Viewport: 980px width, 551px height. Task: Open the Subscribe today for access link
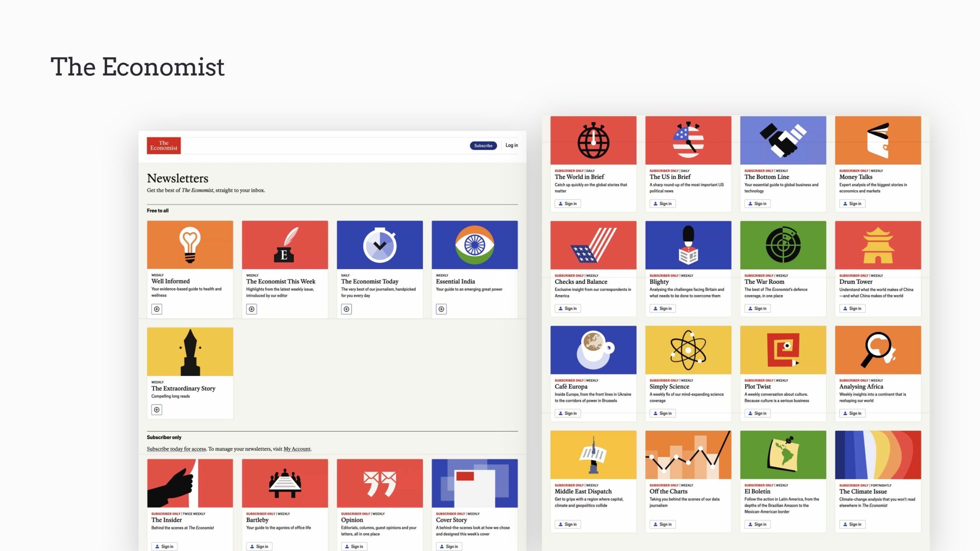point(176,449)
